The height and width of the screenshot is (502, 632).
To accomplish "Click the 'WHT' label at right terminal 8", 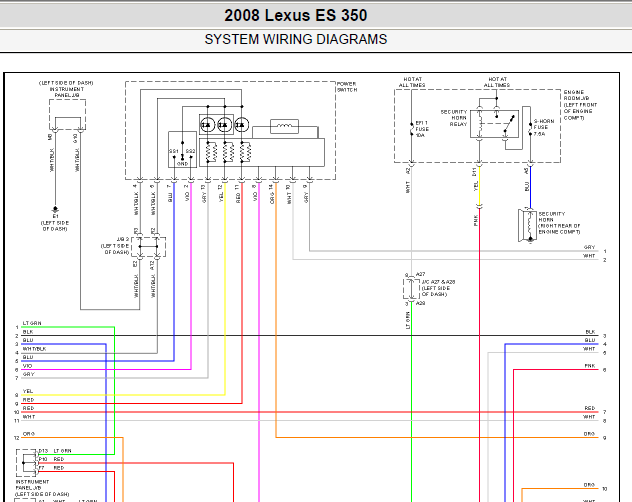I will tap(589, 417).
